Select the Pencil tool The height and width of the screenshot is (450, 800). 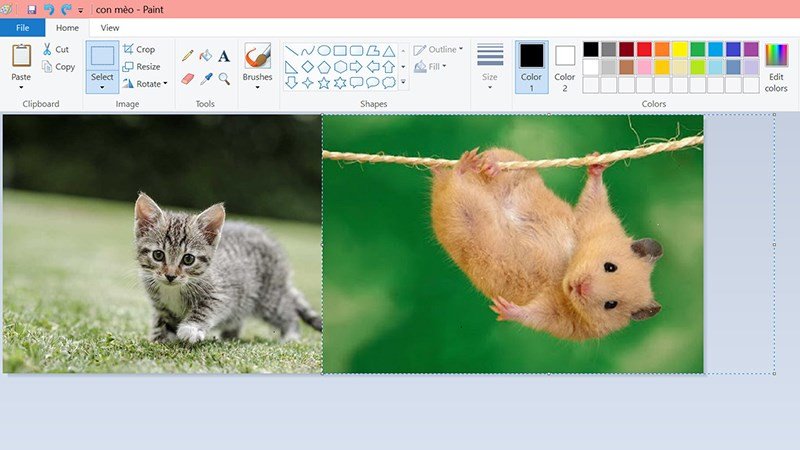click(x=187, y=56)
